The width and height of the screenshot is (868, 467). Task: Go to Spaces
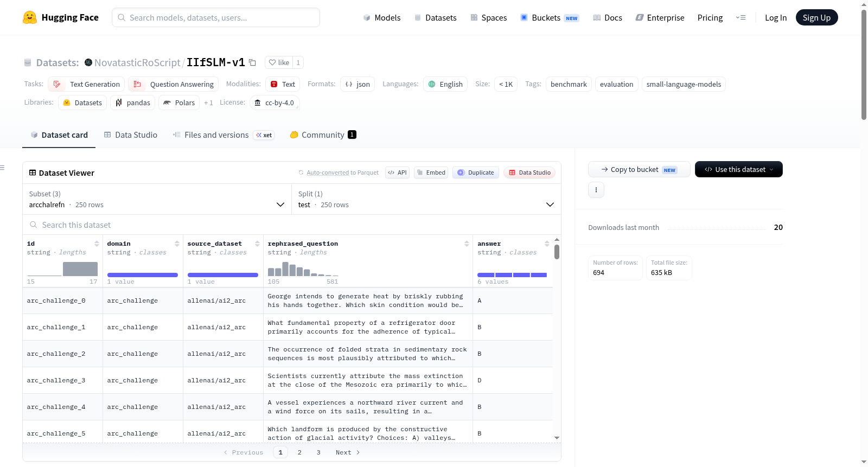pyautogui.click(x=488, y=17)
